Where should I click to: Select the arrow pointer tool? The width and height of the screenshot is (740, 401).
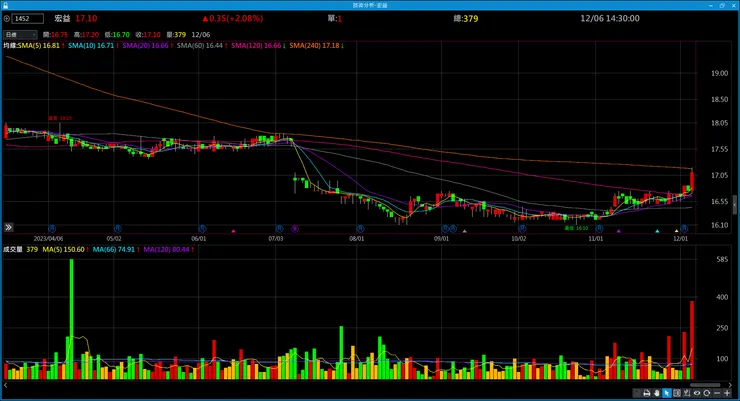[666, 393]
